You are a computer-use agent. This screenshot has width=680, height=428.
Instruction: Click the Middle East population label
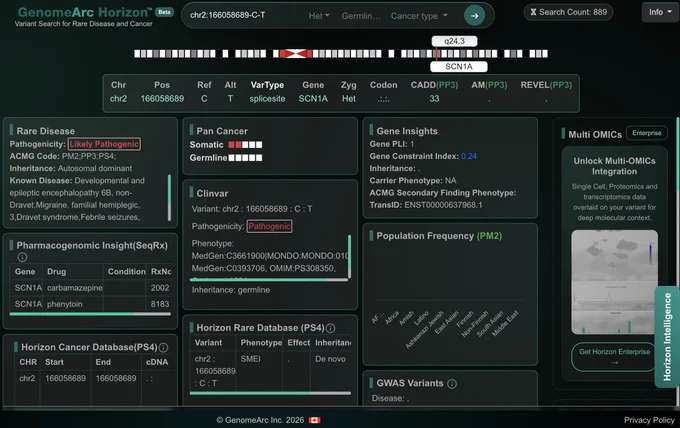pyautogui.click(x=505, y=323)
